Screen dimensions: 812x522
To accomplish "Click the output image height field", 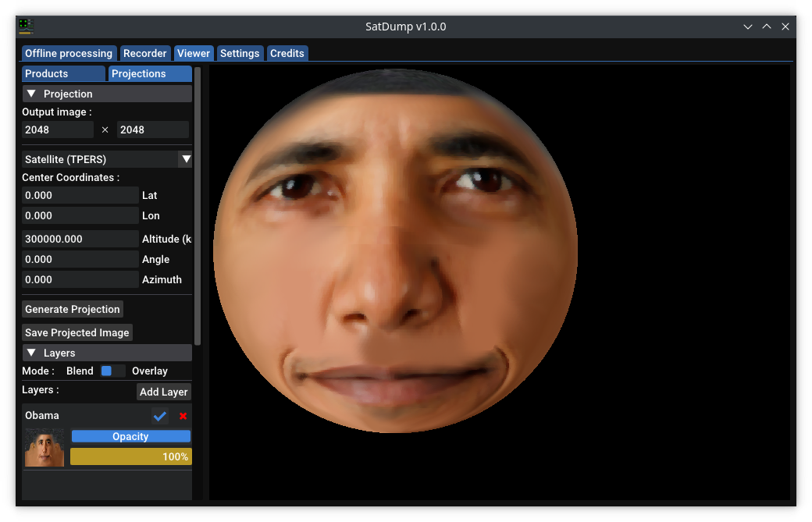I will click(153, 130).
